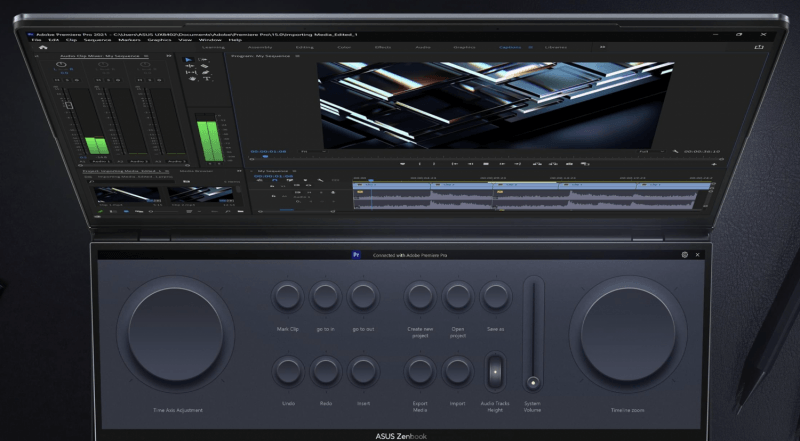Tap the Import ScreenPad button

tap(458, 372)
